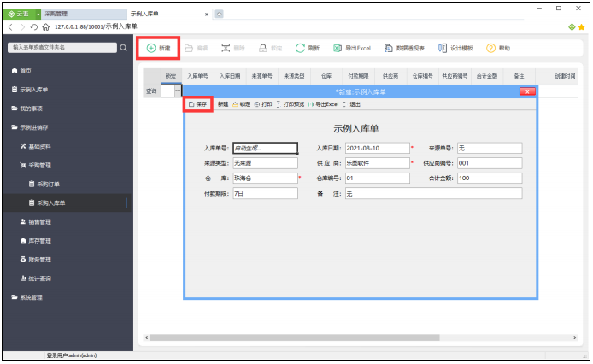Click the 仓库 field showing 珠海仓
This screenshot has width=593, height=364.
pyautogui.click(x=265, y=179)
